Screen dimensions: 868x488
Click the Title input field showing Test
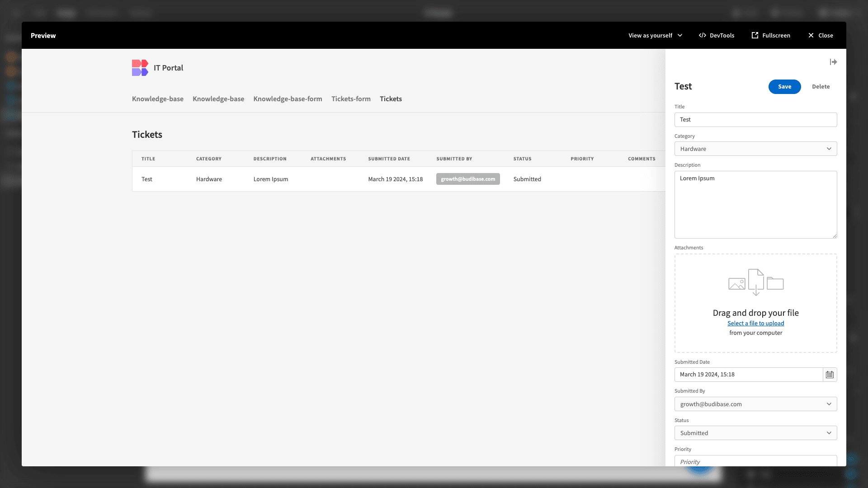pyautogui.click(x=755, y=119)
